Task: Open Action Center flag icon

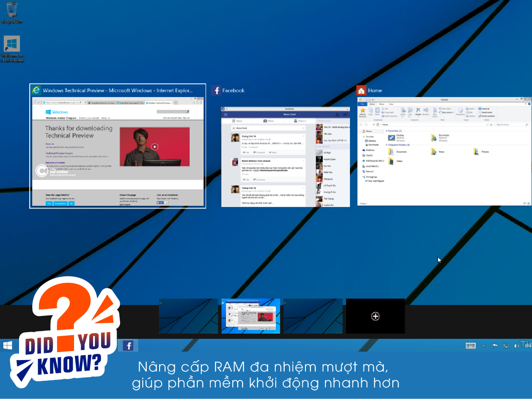Action: (x=495, y=345)
